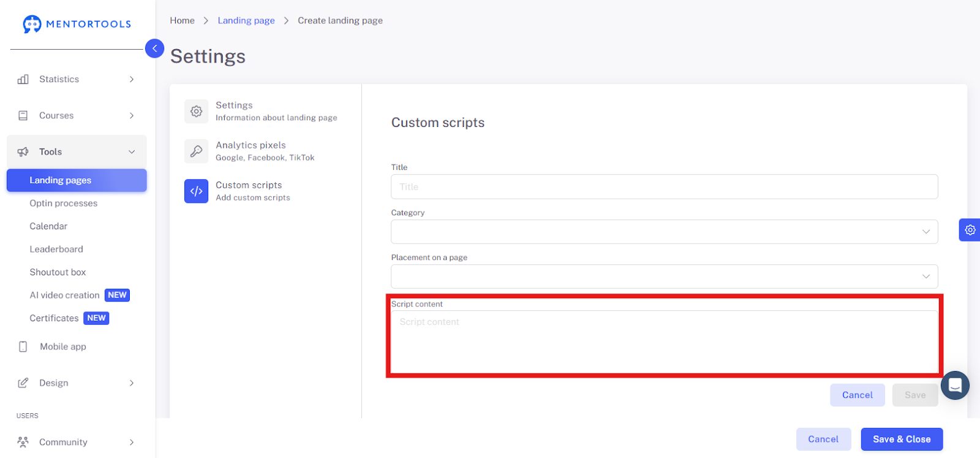Open Optin processes in the sidebar
The width and height of the screenshot is (980, 458).
tap(63, 204)
